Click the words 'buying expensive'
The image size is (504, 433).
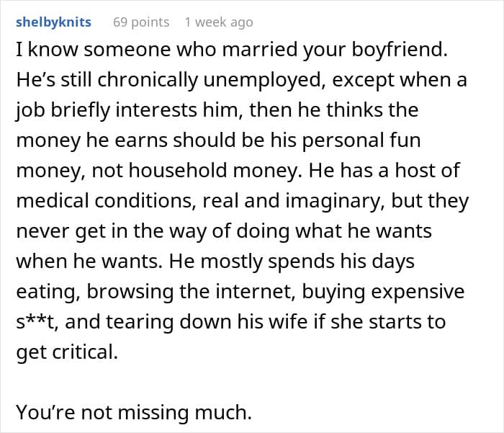(383, 292)
